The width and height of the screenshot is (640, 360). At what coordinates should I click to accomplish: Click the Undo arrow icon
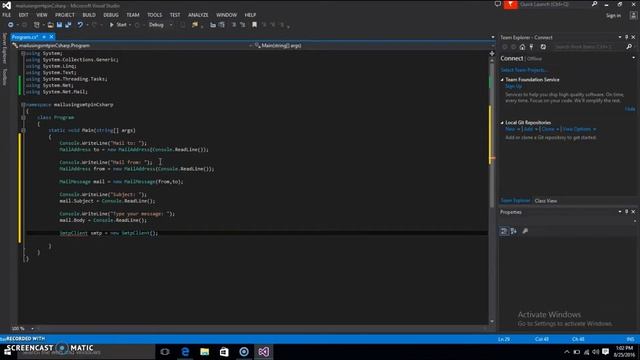point(80,25)
